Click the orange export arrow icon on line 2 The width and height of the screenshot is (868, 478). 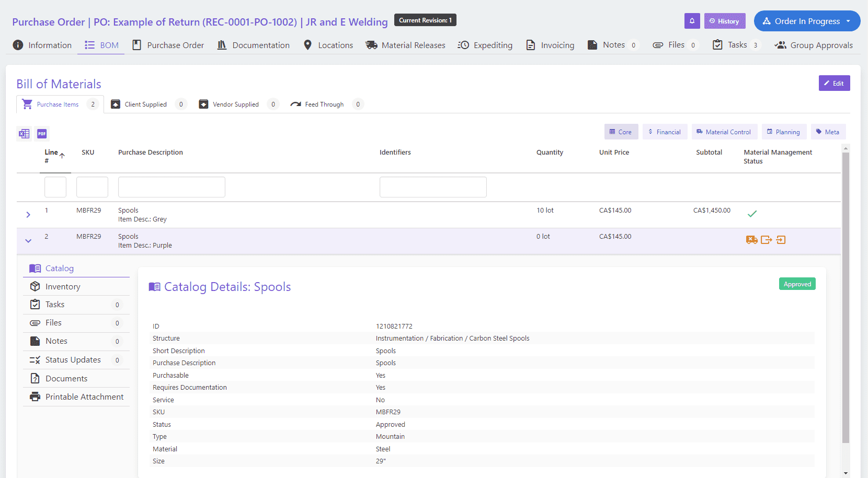[x=767, y=240]
